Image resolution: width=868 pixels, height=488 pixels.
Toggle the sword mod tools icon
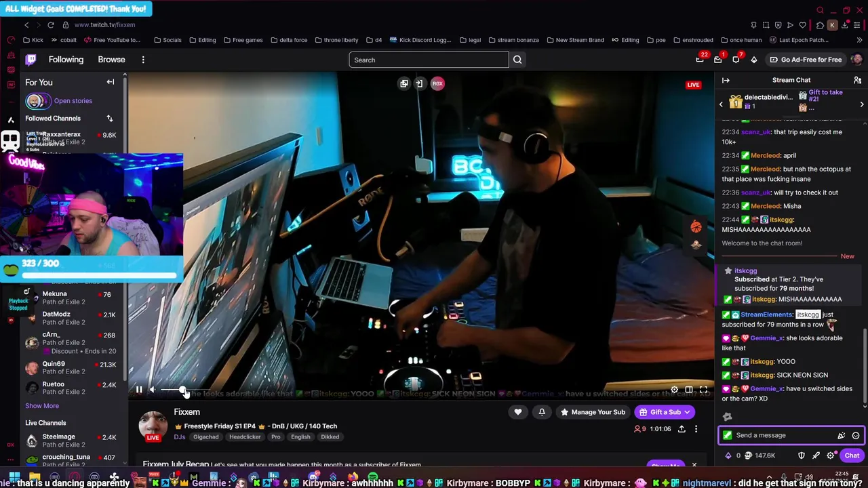click(x=816, y=455)
